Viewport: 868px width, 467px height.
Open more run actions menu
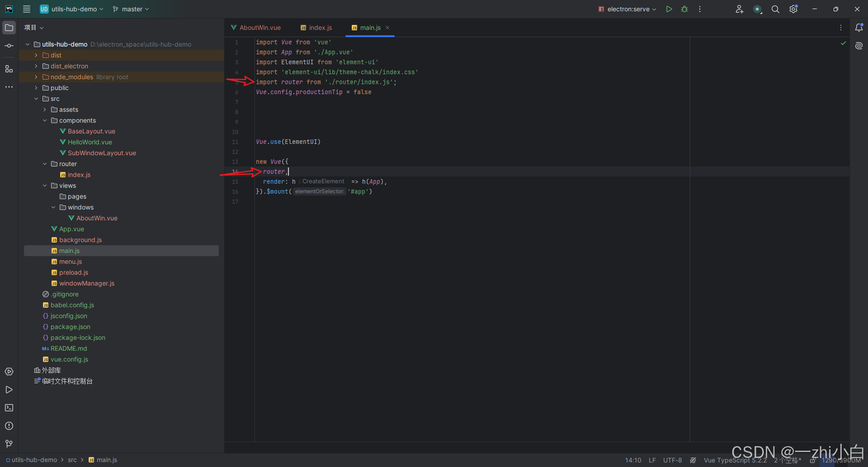click(700, 9)
